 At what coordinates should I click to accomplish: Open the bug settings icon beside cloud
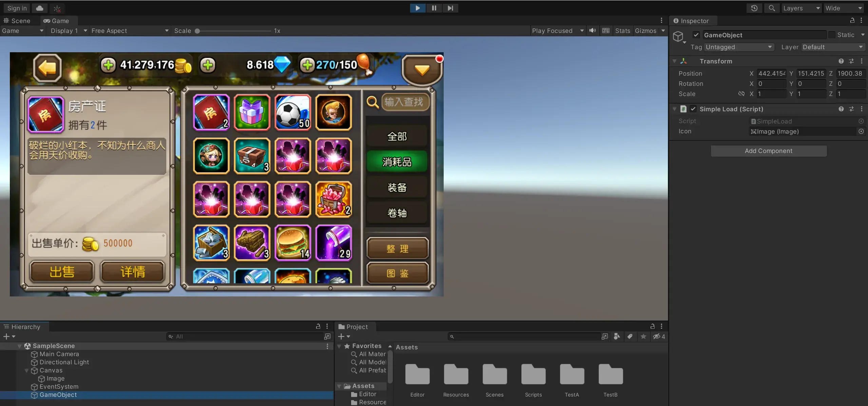57,8
